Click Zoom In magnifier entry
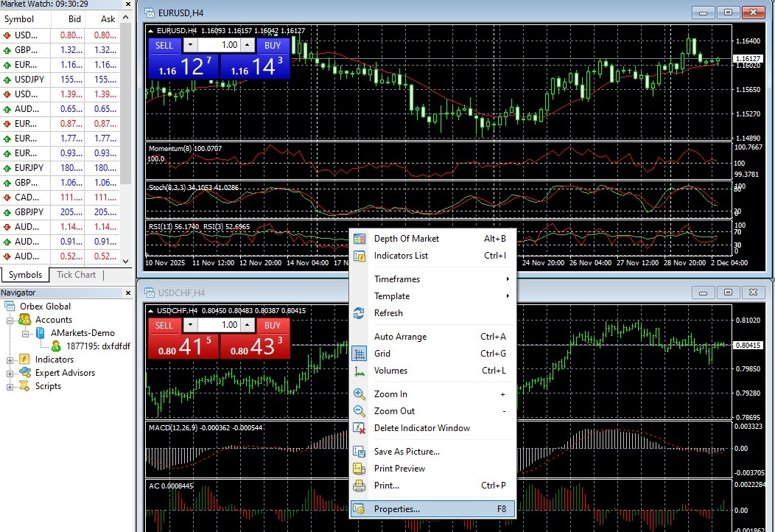 [390, 394]
